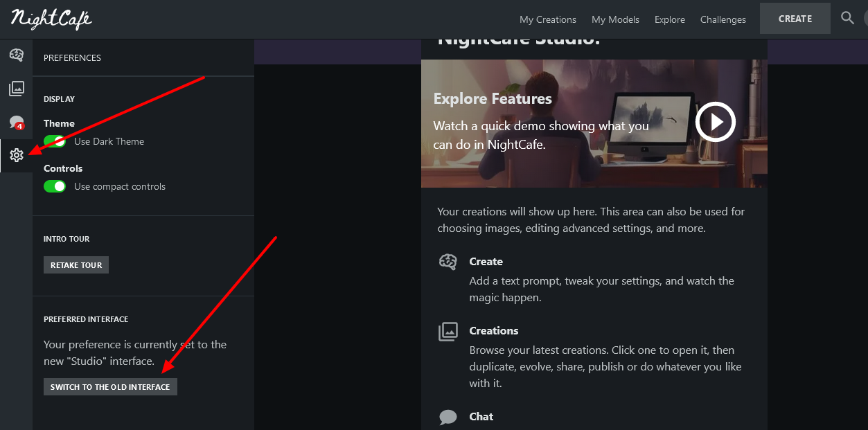This screenshot has width=868, height=430.
Task: Click the DISPLAY section label
Action: point(59,99)
